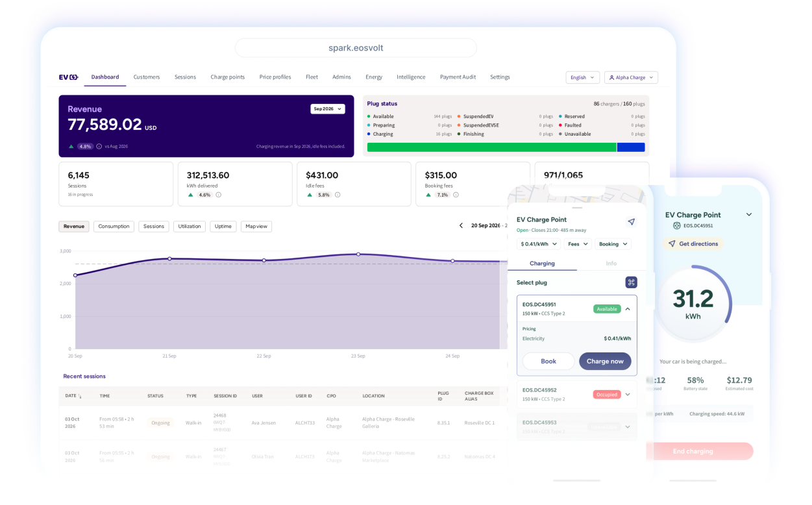Expand the EOS.DC45952 plug chevron
The image size is (812, 505).
click(x=628, y=394)
